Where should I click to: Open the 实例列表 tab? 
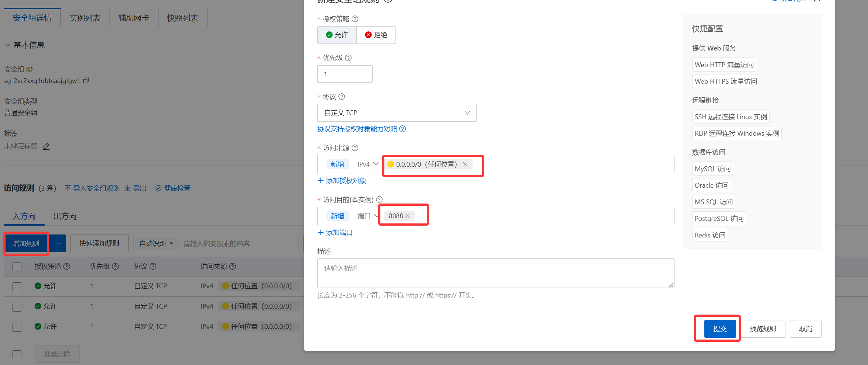pos(85,18)
